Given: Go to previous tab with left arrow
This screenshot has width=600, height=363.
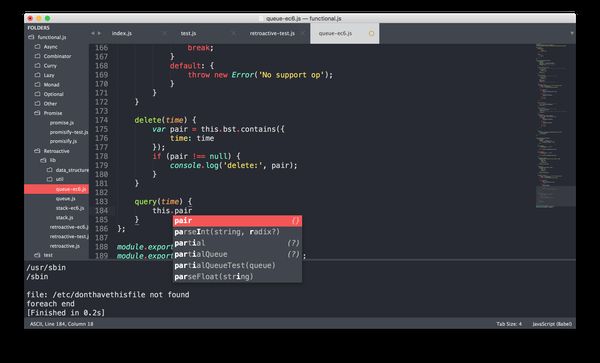Looking at the screenshot, I should (93, 33).
